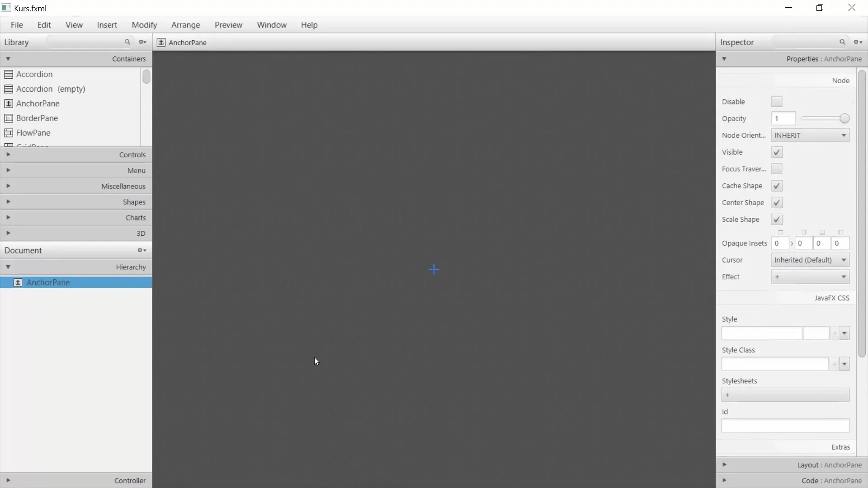Open the Preview menu

coord(228,25)
